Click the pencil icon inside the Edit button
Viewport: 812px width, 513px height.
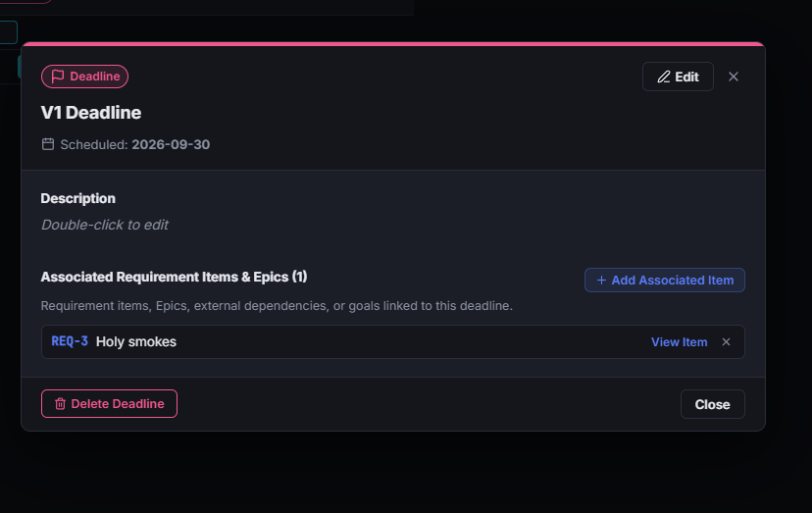(x=664, y=77)
